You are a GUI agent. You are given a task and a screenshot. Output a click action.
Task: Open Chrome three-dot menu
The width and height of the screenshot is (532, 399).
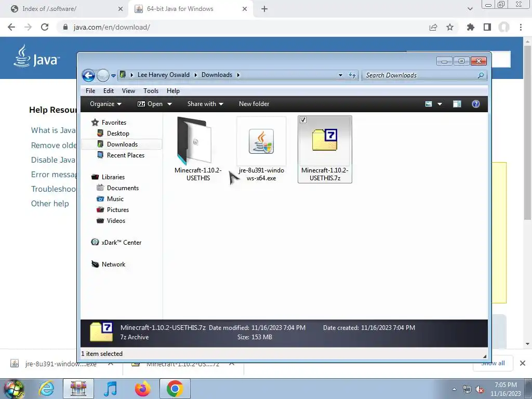(x=521, y=27)
